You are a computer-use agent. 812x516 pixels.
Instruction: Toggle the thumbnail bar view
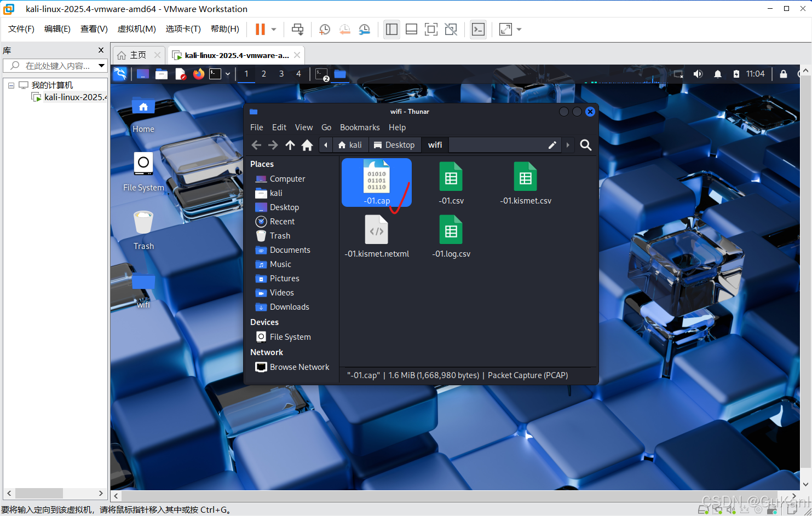[x=411, y=30]
